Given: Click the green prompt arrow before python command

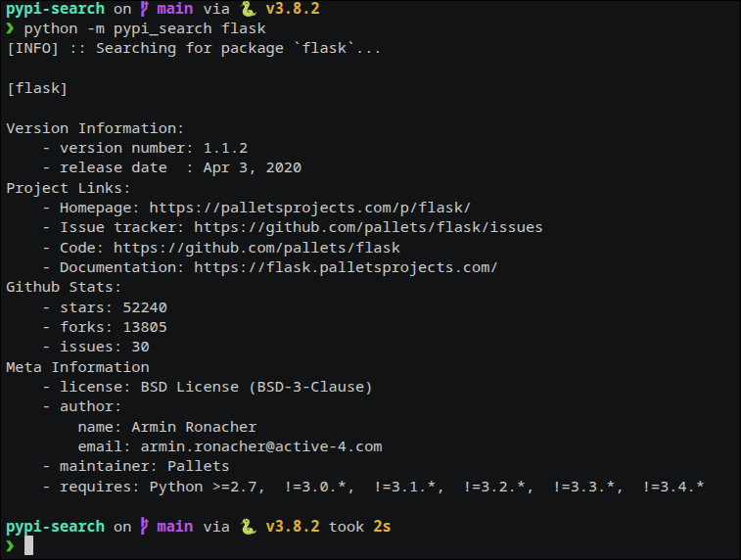Looking at the screenshot, I should click(x=10, y=28).
